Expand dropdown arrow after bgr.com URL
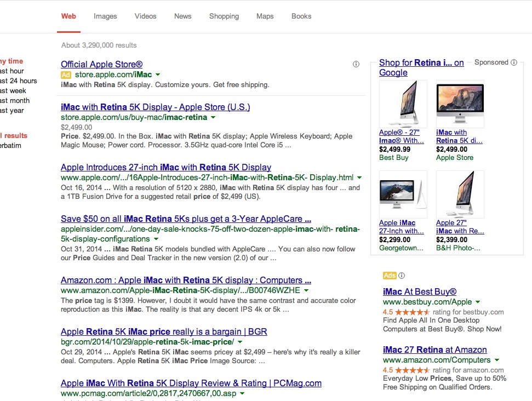532x401 pixels. coord(240,342)
